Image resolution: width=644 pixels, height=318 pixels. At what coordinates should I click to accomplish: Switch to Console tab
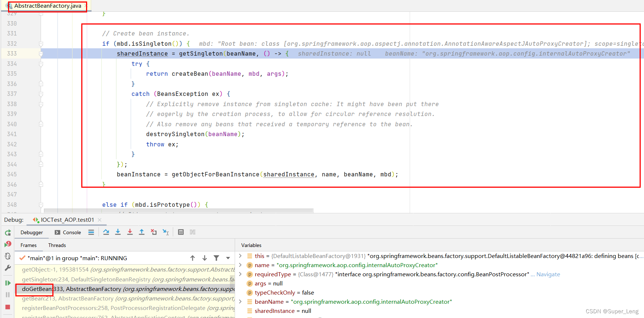(x=68, y=232)
